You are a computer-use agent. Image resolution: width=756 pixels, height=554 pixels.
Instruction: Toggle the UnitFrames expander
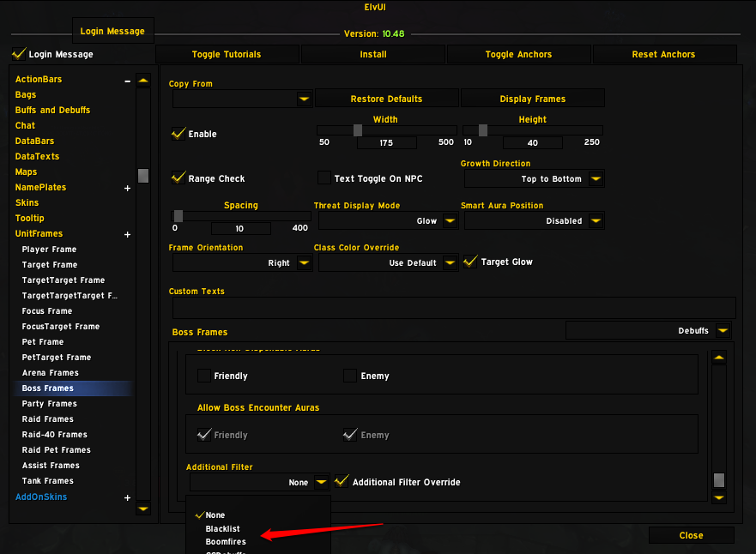(x=127, y=235)
